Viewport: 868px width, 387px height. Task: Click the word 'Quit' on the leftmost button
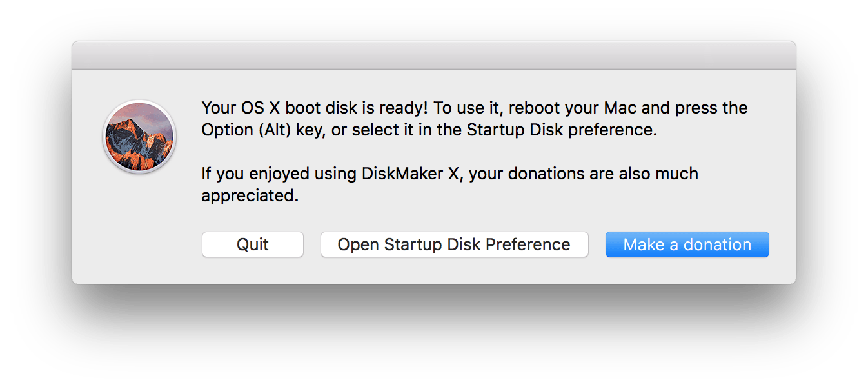(x=253, y=244)
